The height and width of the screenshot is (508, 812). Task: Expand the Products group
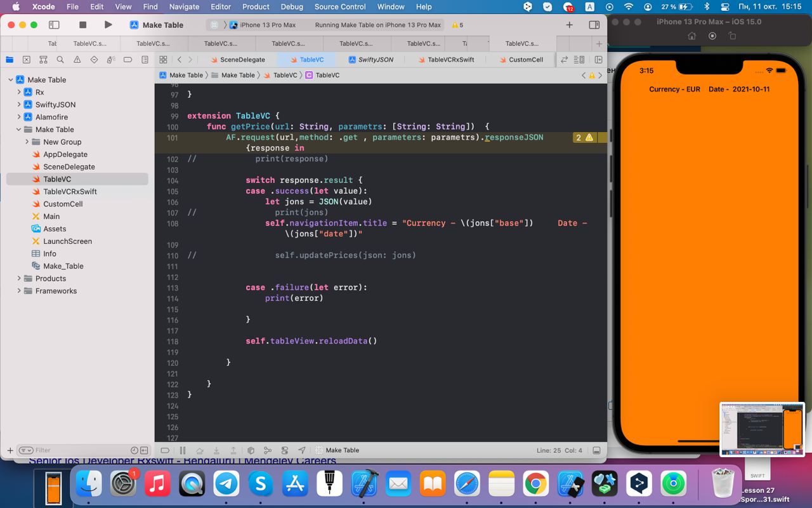tap(19, 278)
